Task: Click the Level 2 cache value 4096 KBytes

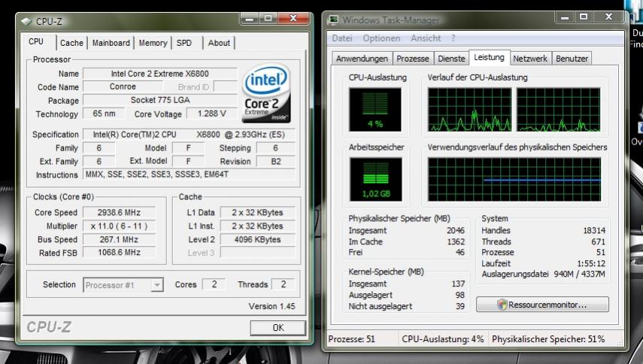Action: 257,239
